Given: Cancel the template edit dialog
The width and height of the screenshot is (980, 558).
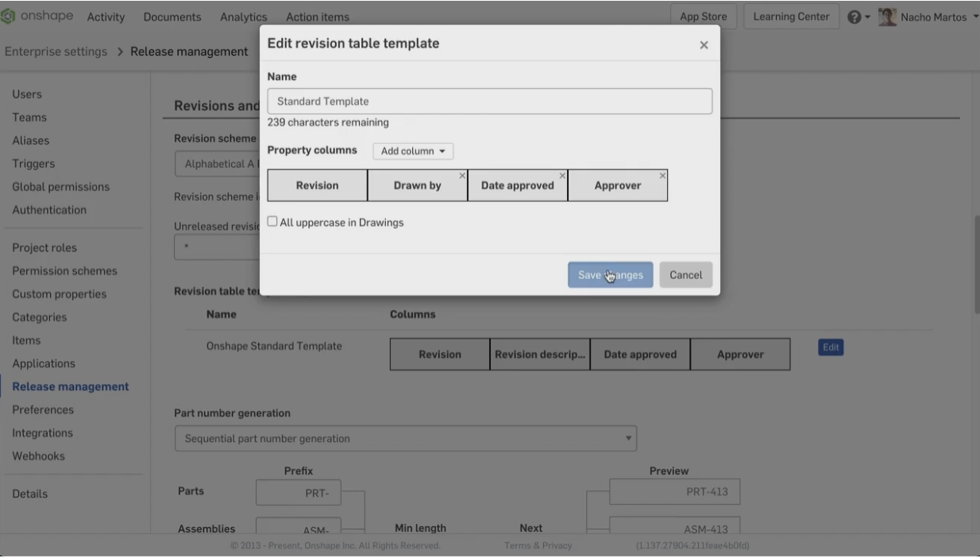Looking at the screenshot, I should [x=685, y=275].
